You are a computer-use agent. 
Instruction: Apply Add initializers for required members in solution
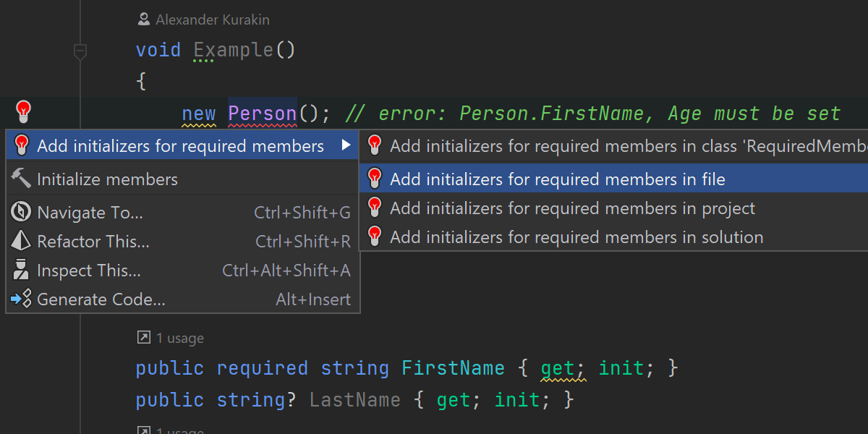pyautogui.click(x=576, y=237)
